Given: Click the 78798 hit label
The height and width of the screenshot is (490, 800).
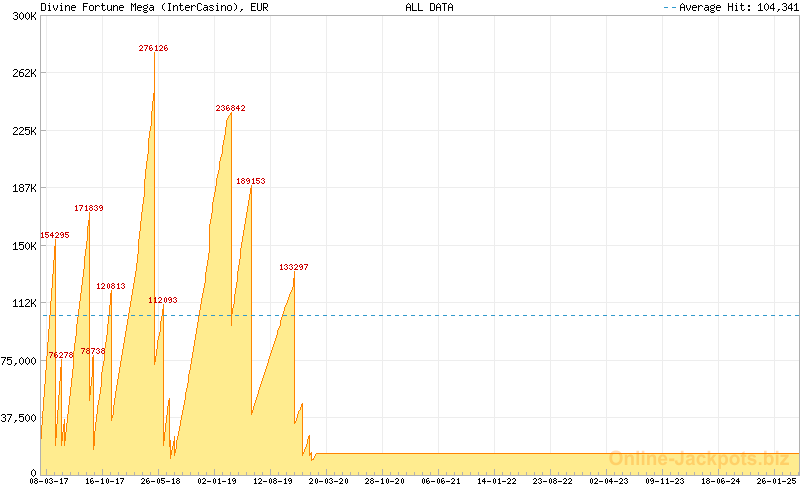Looking at the screenshot, I should point(93,351).
